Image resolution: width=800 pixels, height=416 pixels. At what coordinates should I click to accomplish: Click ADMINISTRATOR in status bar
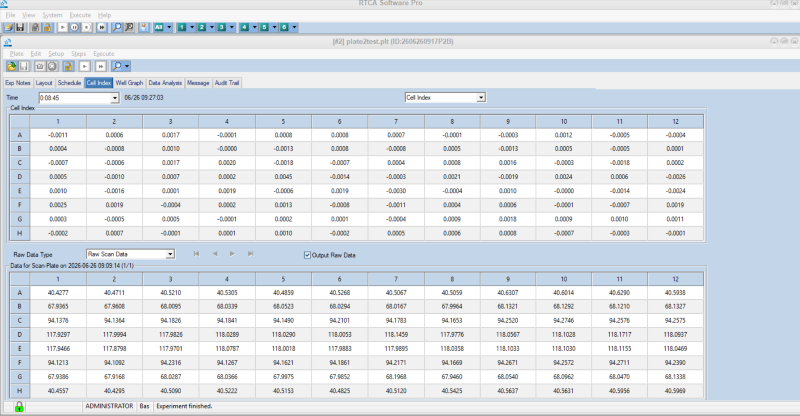(109, 406)
